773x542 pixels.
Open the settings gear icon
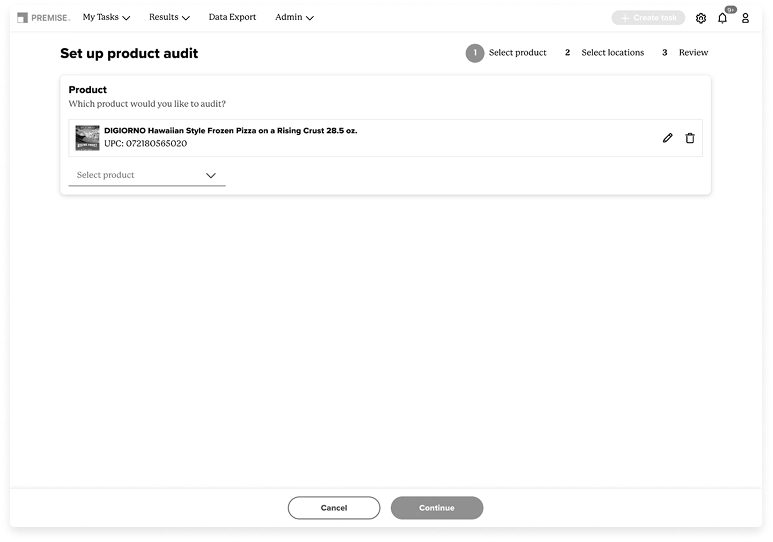tap(701, 18)
